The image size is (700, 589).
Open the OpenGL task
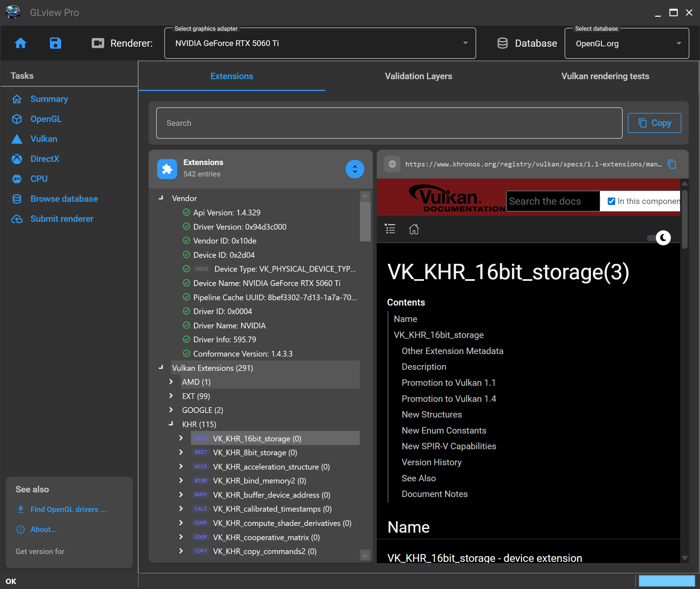46,119
